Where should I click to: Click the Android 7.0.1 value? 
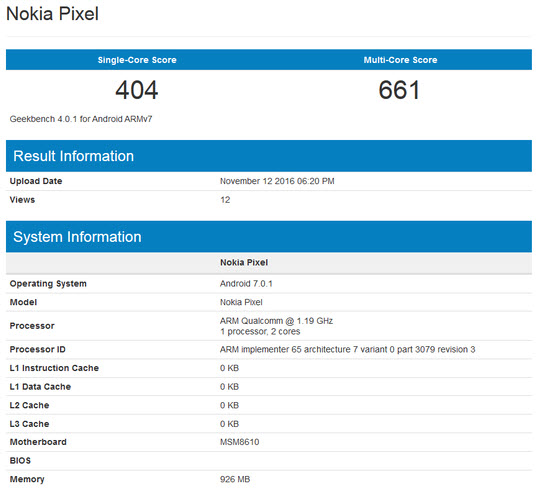click(246, 284)
